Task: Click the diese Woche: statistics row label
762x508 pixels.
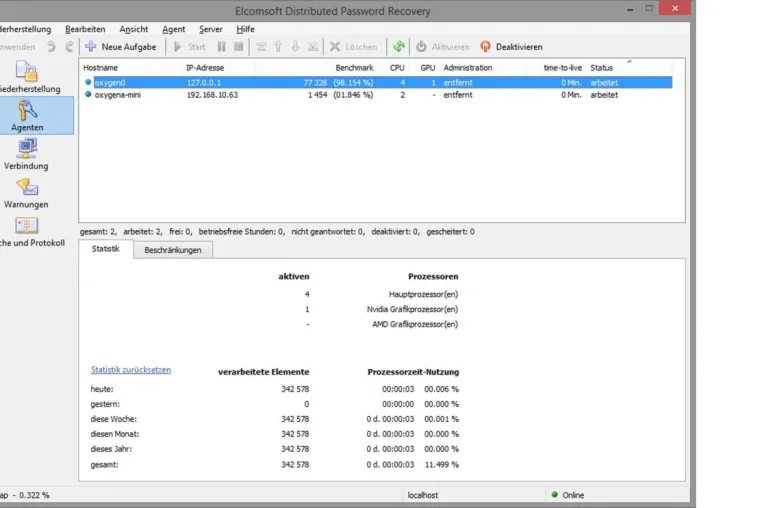Action: pyautogui.click(x=113, y=419)
